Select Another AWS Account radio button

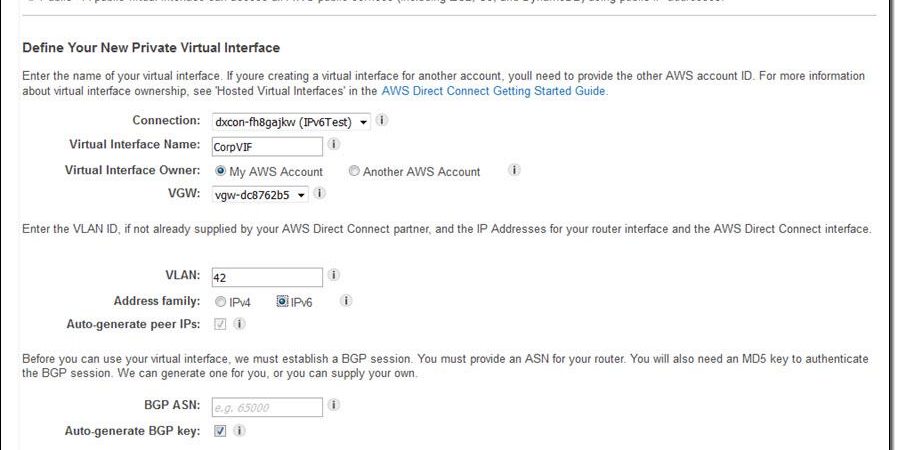[x=354, y=171]
